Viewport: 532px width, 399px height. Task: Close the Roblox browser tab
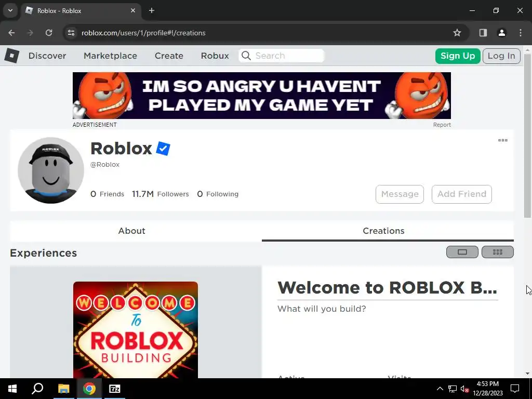(x=133, y=10)
